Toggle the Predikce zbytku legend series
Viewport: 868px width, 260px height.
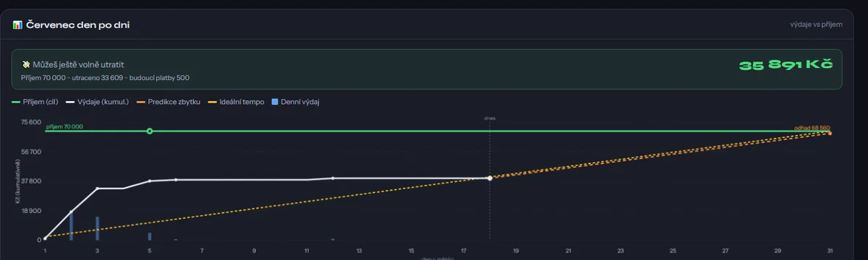click(x=168, y=102)
